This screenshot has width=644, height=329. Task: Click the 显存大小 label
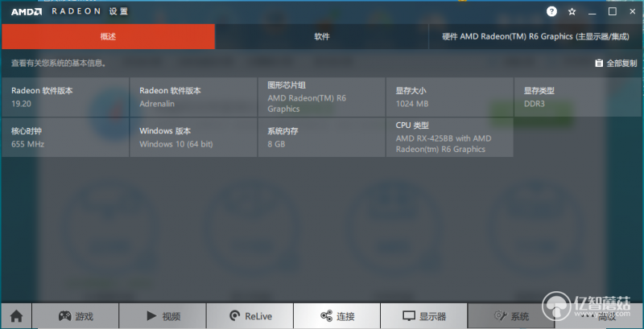[411, 91]
